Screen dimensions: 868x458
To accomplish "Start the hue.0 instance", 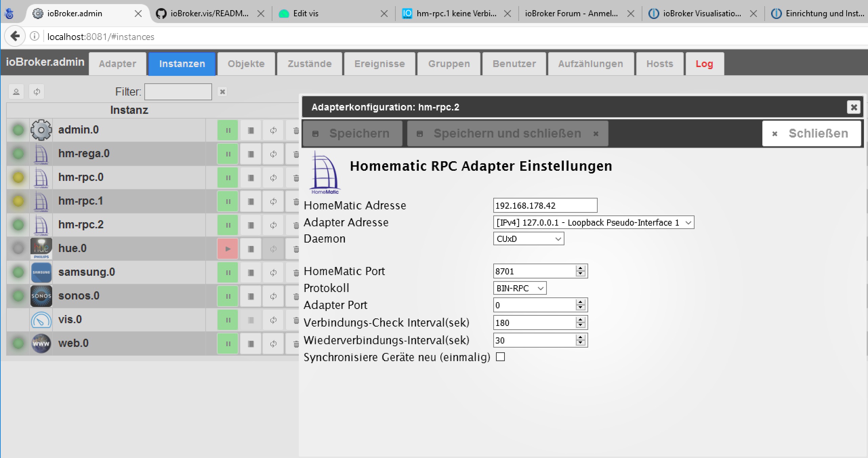I will (228, 249).
